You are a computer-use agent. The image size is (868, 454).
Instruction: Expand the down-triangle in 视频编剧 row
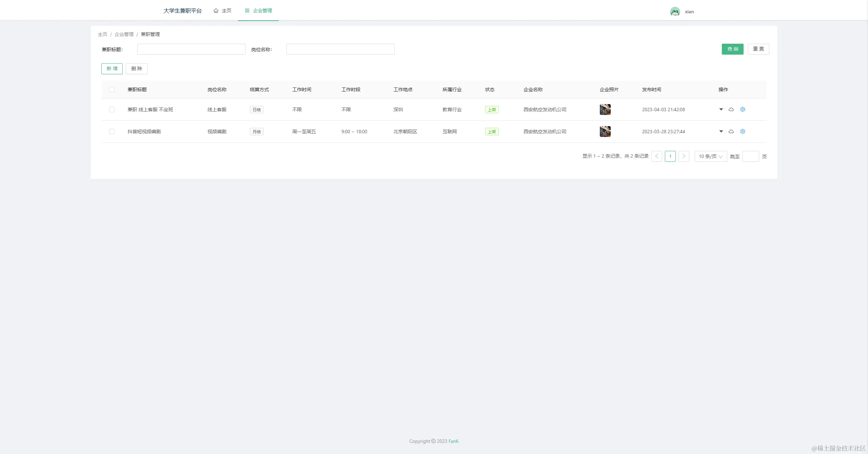click(721, 132)
